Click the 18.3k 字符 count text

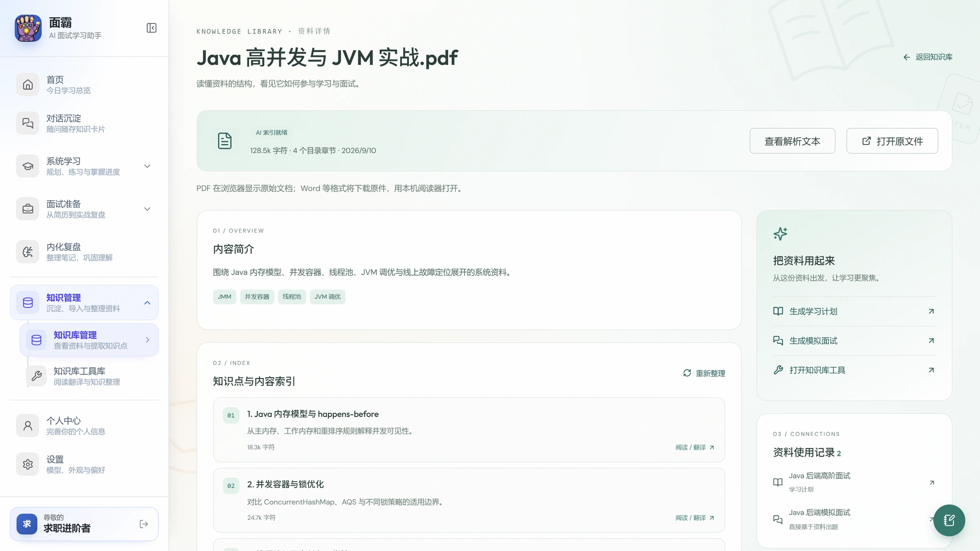261,447
